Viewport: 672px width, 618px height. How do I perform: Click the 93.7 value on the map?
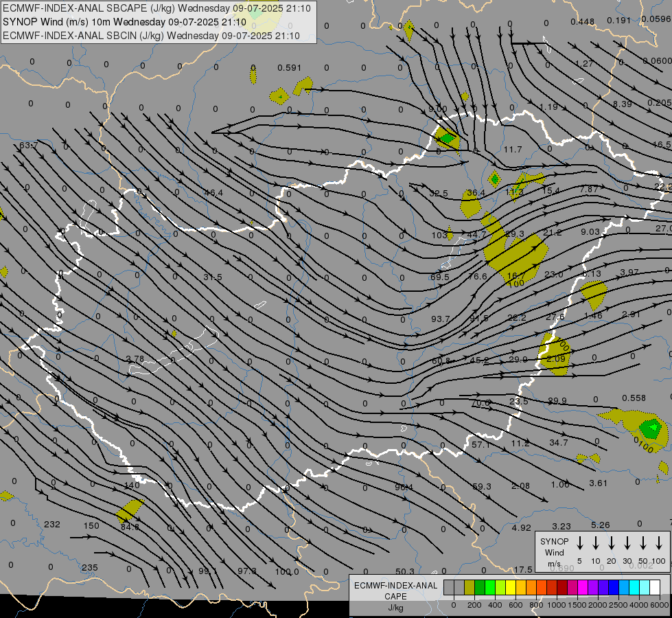441,319
